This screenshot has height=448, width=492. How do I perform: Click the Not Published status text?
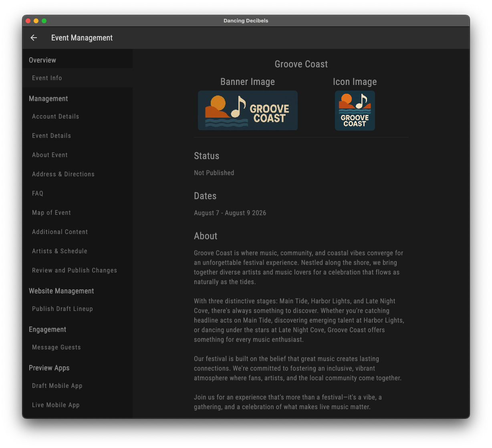214,173
